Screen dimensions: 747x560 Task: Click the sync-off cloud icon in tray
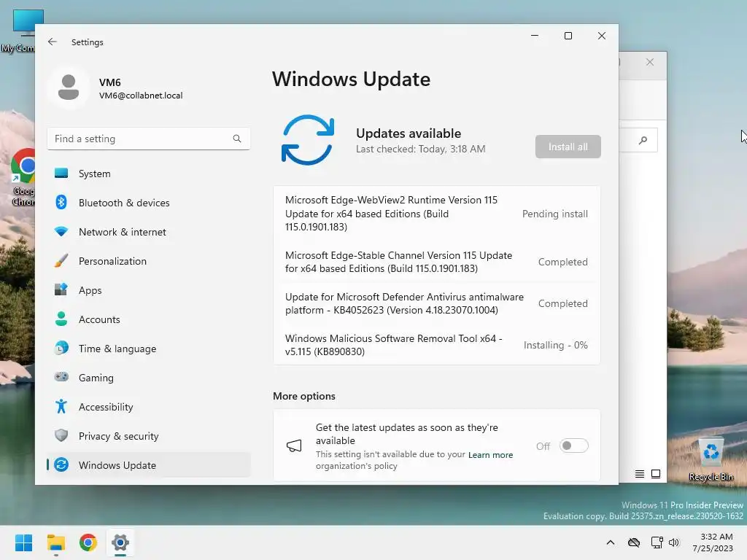634,542
